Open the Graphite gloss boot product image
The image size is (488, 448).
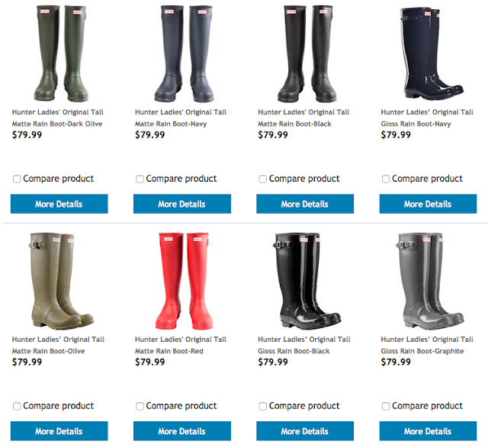coord(430,279)
